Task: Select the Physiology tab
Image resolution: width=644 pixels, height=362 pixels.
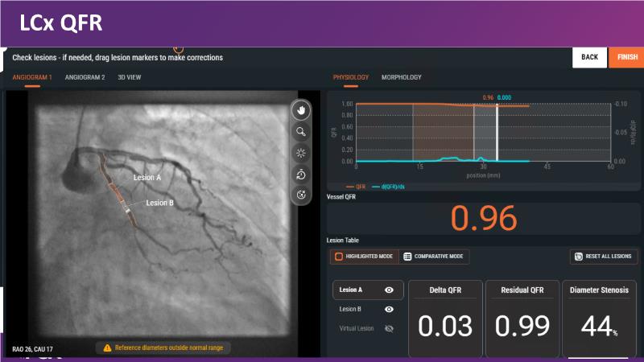Action: point(351,77)
